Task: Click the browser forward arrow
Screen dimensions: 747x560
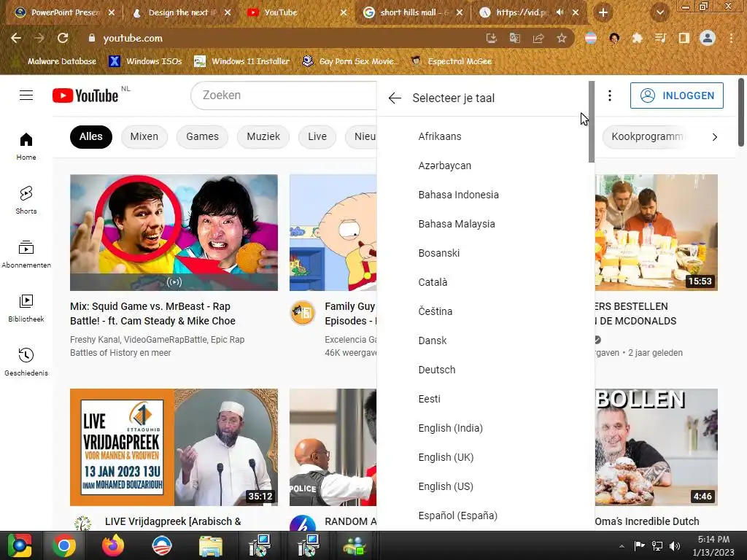Action: point(39,38)
